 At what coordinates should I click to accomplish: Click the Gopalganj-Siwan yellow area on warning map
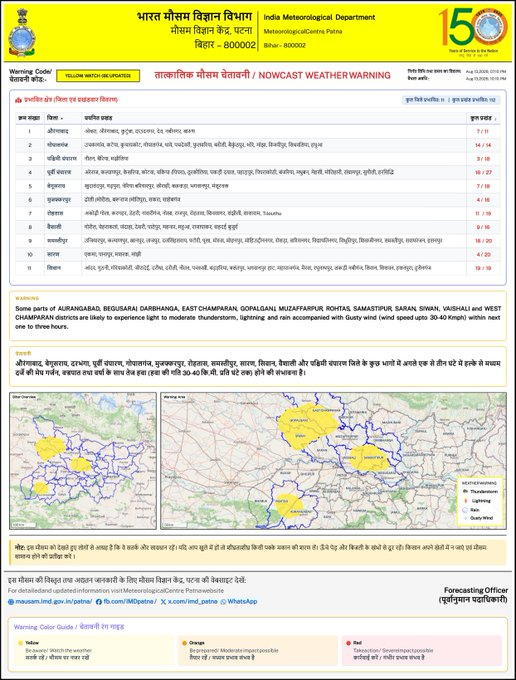[x=307, y=426]
